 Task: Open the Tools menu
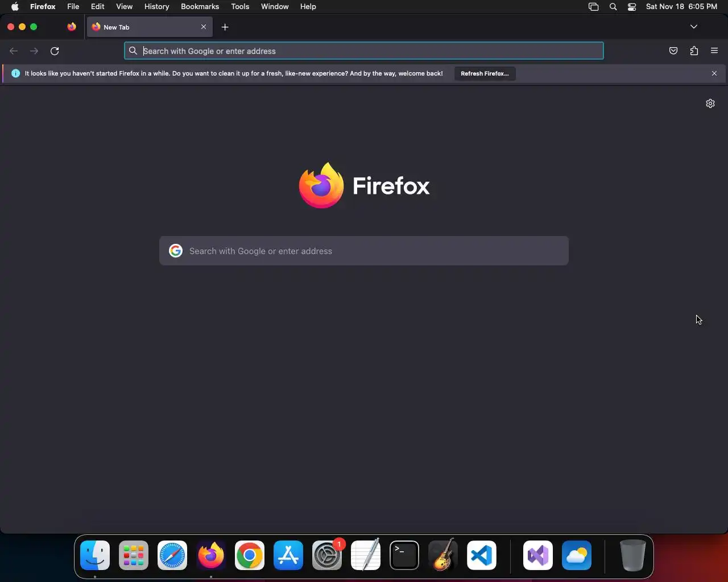click(x=240, y=7)
